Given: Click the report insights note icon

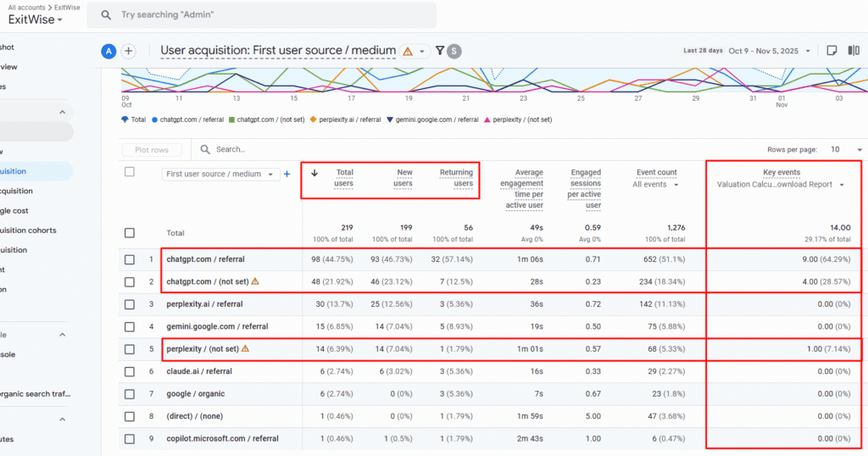Looking at the screenshot, I should [x=832, y=50].
